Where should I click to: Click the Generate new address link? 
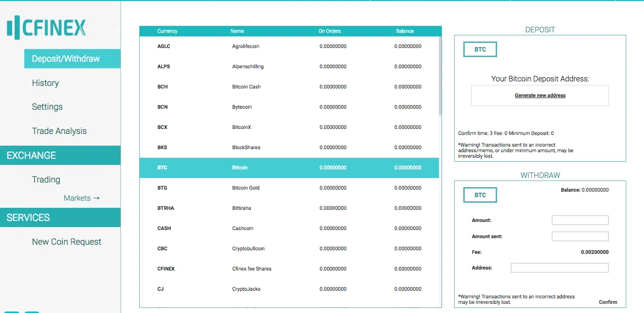540,96
